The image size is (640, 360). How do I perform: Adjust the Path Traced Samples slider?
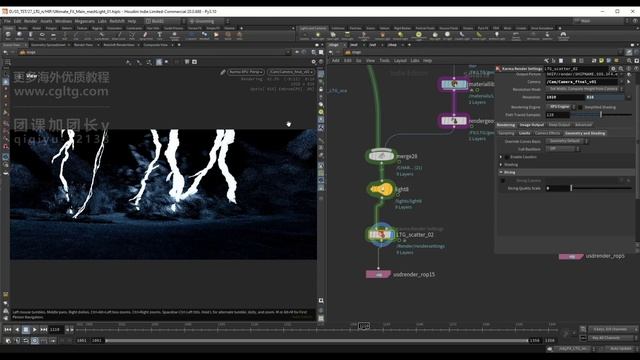pos(601,115)
